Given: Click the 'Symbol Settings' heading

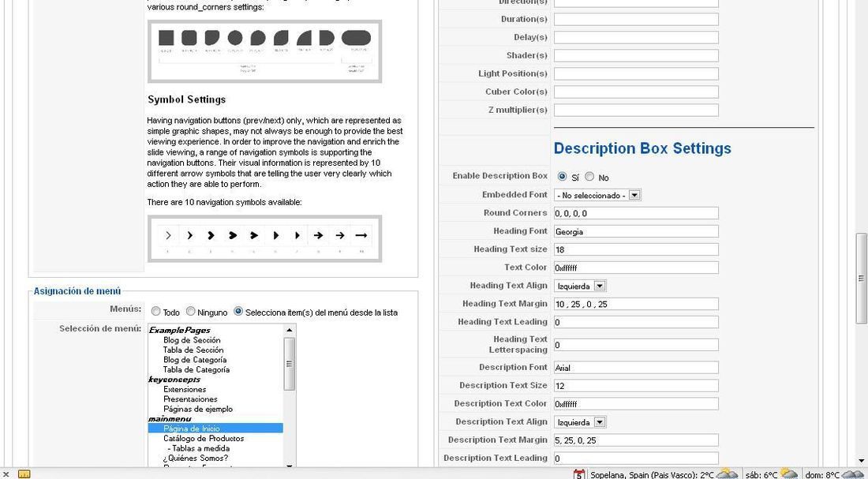Looking at the screenshot, I should 186,99.
